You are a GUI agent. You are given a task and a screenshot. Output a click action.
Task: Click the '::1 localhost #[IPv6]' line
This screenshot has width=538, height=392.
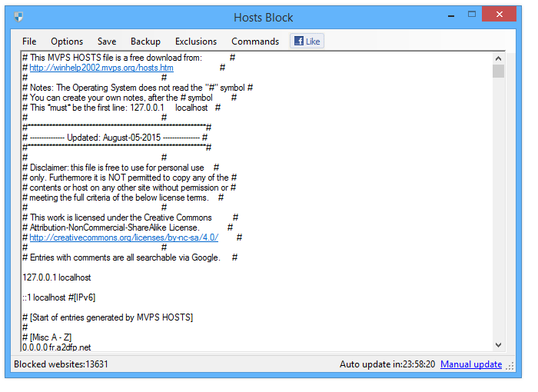59,297
